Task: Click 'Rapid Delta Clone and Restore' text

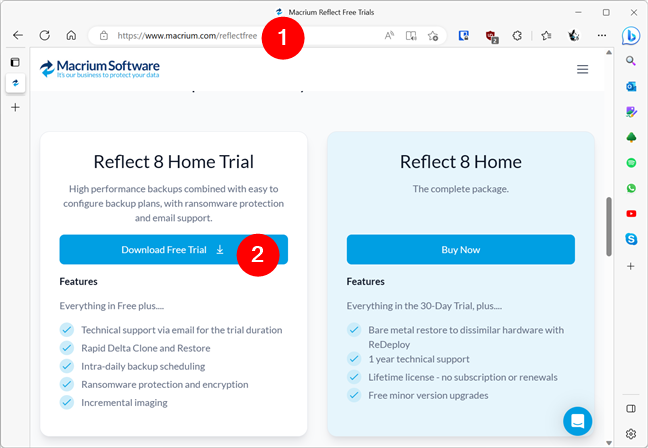Action: (145, 348)
